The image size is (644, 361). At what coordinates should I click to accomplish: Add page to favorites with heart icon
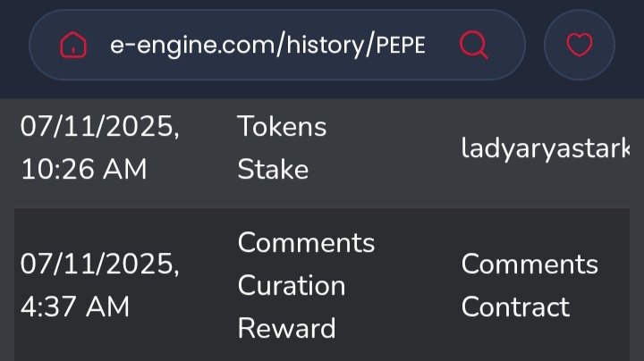tap(580, 45)
